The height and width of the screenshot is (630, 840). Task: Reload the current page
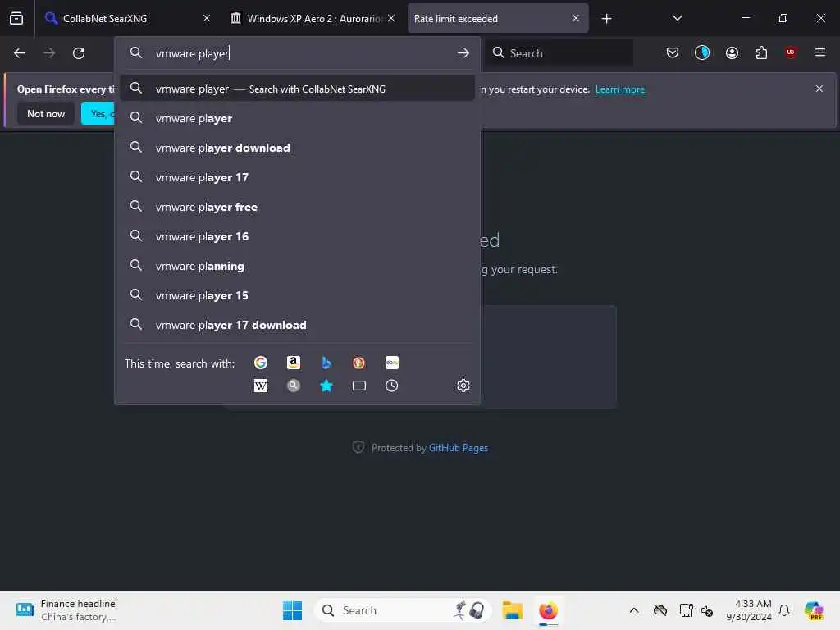tap(79, 53)
